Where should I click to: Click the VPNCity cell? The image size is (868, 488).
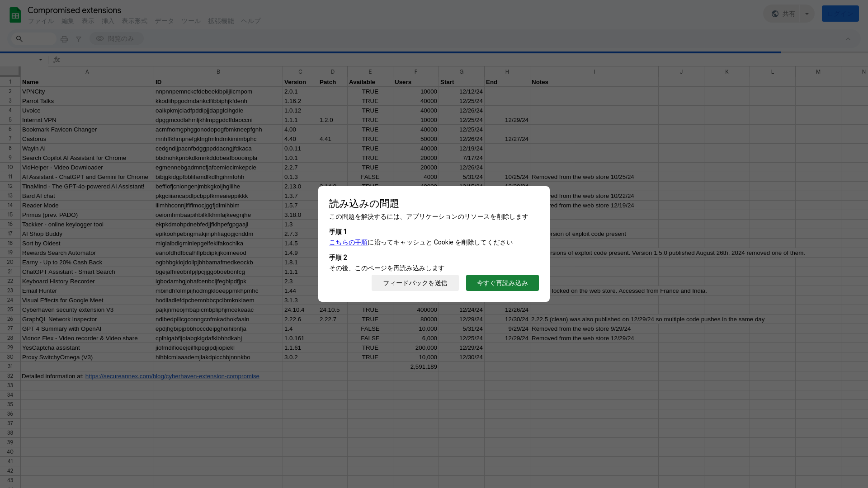pos(87,92)
